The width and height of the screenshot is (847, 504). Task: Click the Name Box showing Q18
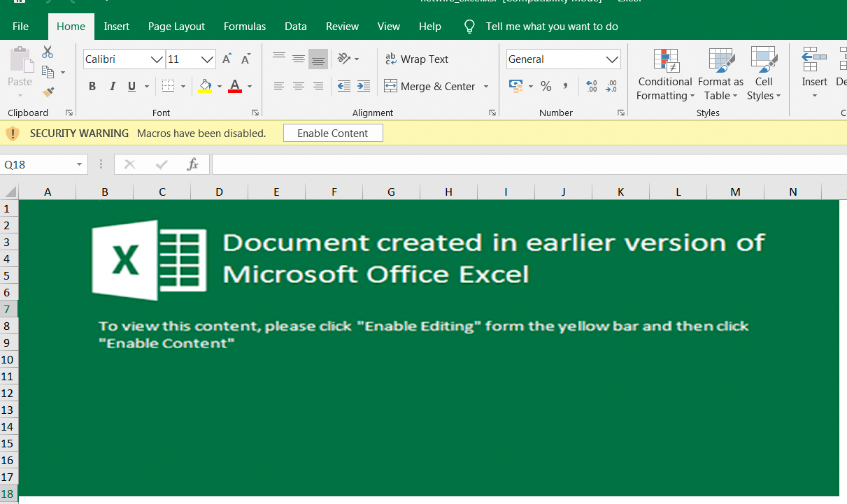(x=38, y=164)
